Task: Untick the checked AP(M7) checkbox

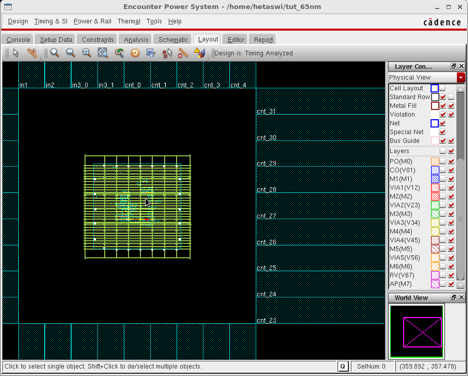Action: [451, 284]
